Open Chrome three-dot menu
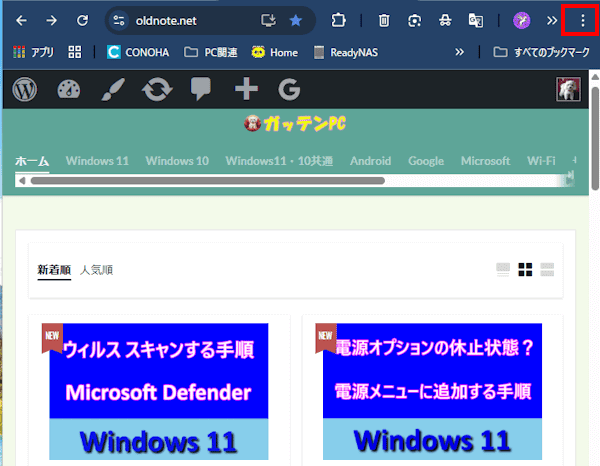The width and height of the screenshot is (600, 466). coord(582,20)
